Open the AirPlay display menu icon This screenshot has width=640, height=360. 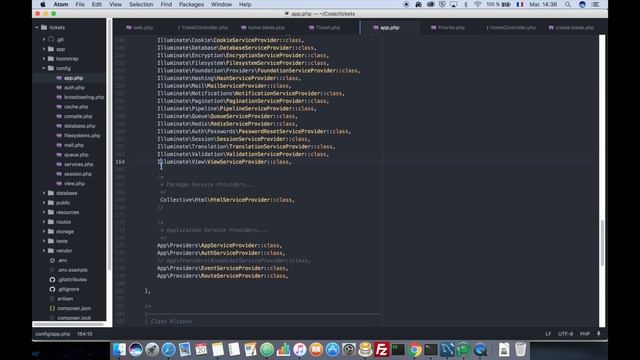[x=453, y=4]
